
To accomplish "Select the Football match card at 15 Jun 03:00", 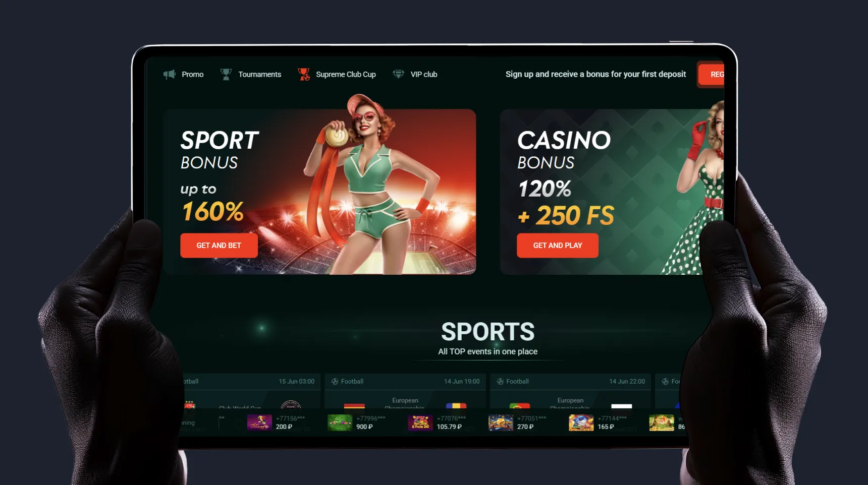I will click(x=251, y=391).
